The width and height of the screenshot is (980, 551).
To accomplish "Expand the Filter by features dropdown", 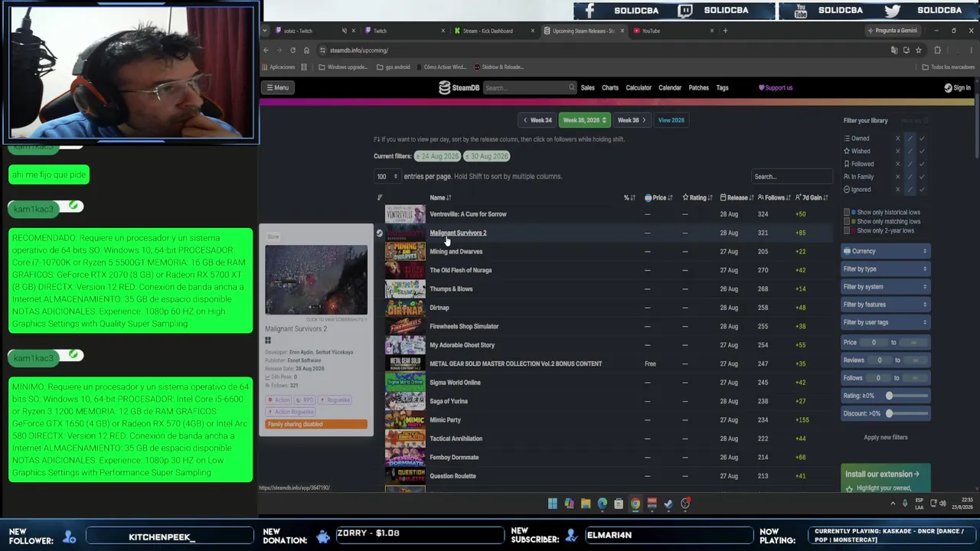I will click(x=885, y=305).
